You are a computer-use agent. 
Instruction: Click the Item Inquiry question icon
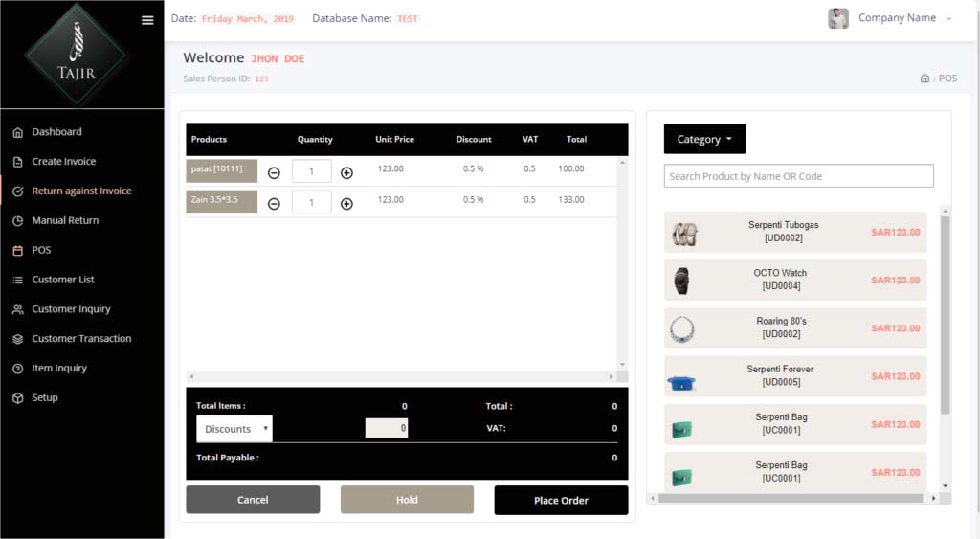17,369
